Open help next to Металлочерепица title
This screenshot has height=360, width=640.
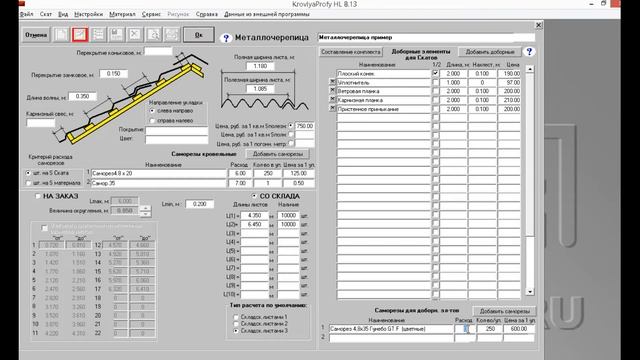(226, 38)
